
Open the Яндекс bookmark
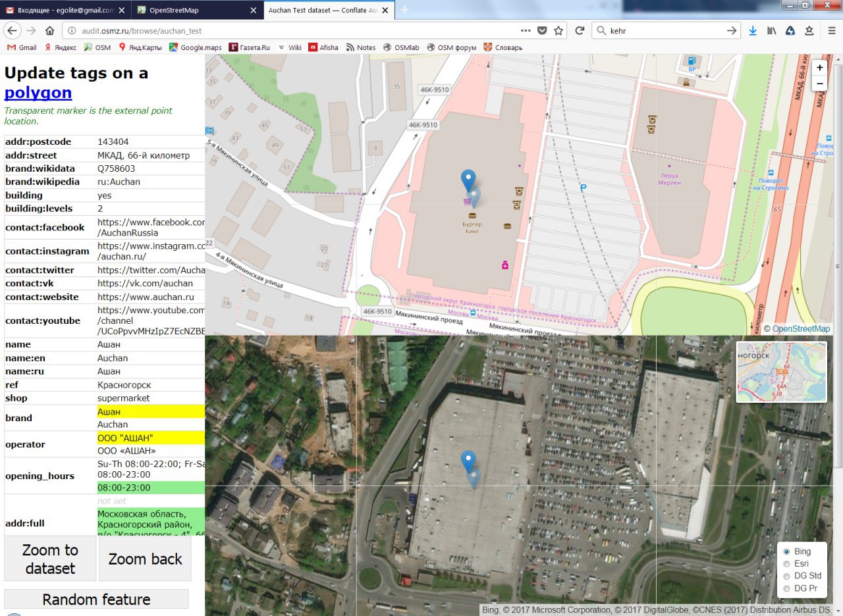pos(60,47)
